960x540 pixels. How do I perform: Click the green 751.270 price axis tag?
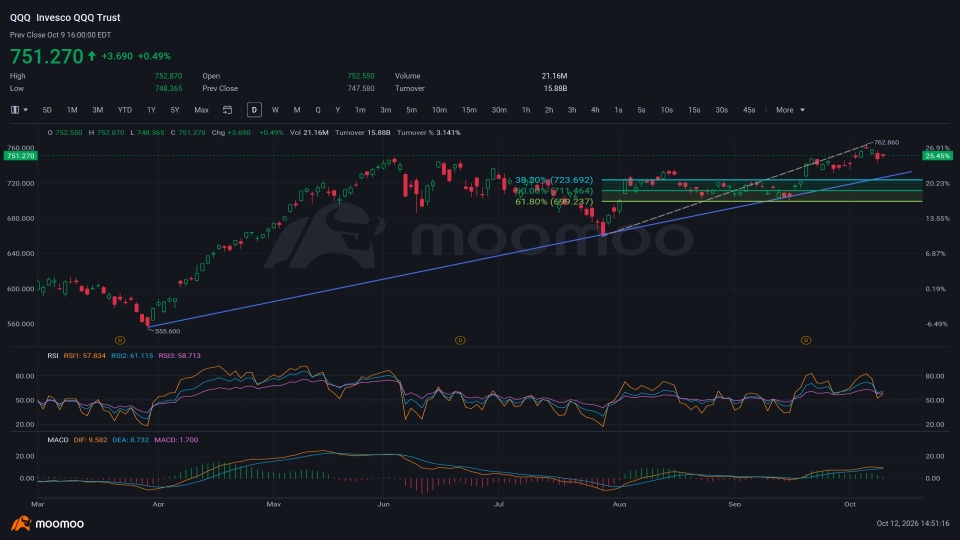click(21, 156)
